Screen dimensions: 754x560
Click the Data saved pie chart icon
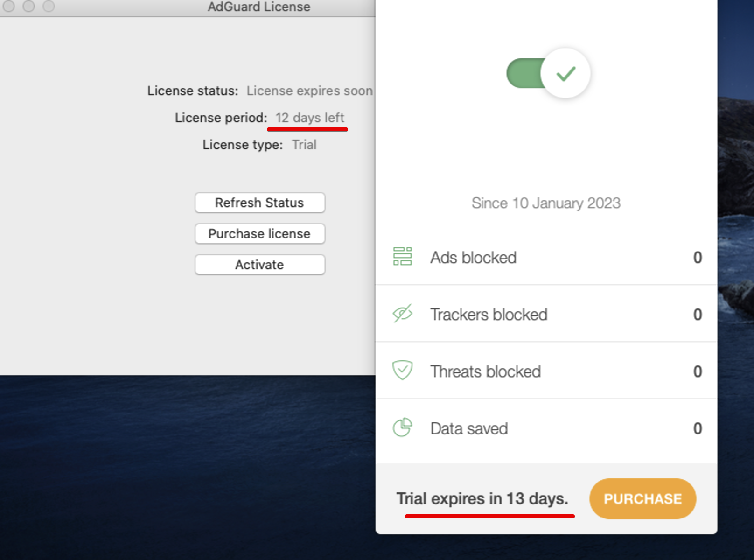tap(403, 427)
